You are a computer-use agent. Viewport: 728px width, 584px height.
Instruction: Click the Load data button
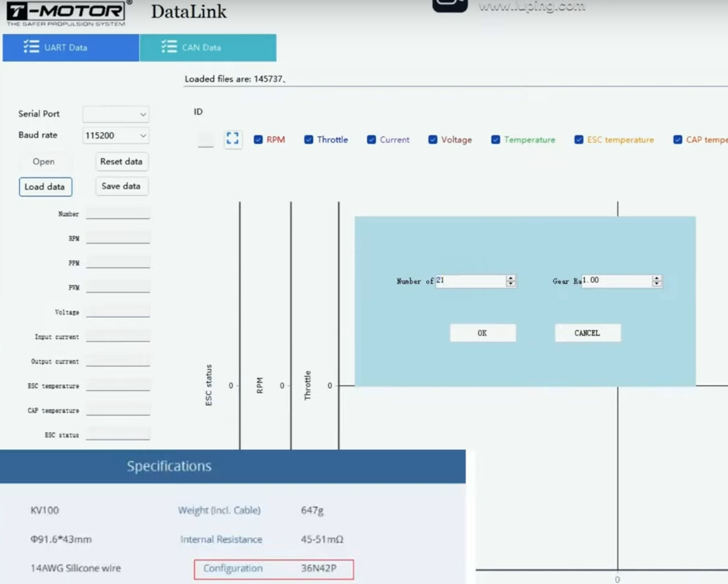(45, 187)
